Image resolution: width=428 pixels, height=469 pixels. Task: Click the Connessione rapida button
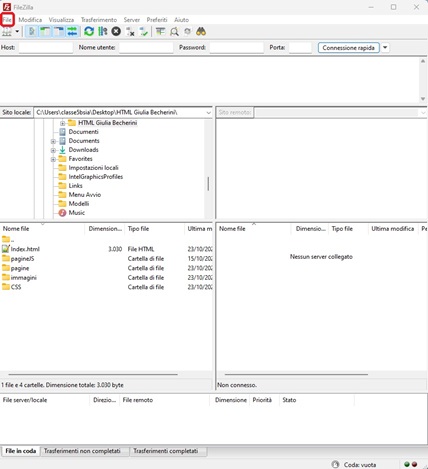348,48
